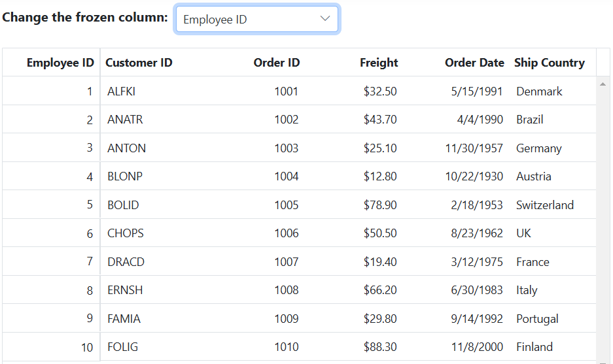The height and width of the screenshot is (364, 613).
Task: Click order date 11/8/2000
Action: [477, 347]
